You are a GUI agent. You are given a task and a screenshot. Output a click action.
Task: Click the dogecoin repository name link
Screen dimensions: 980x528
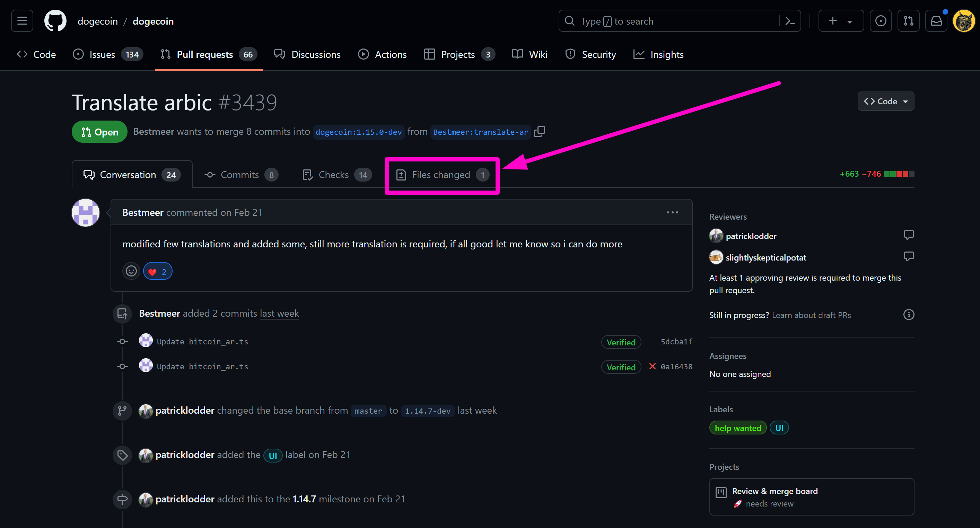[153, 21]
